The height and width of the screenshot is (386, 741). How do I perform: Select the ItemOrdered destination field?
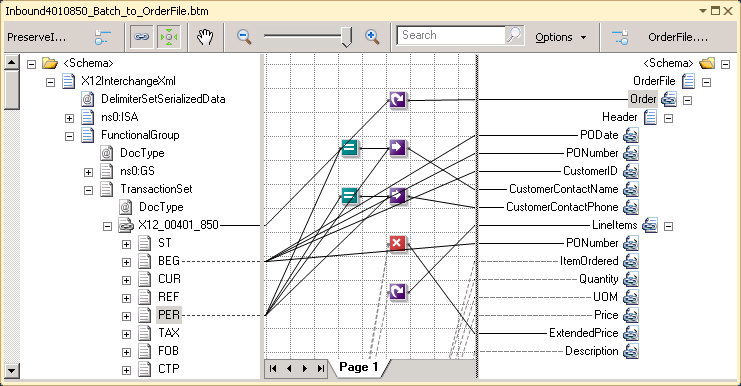coord(589,261)
